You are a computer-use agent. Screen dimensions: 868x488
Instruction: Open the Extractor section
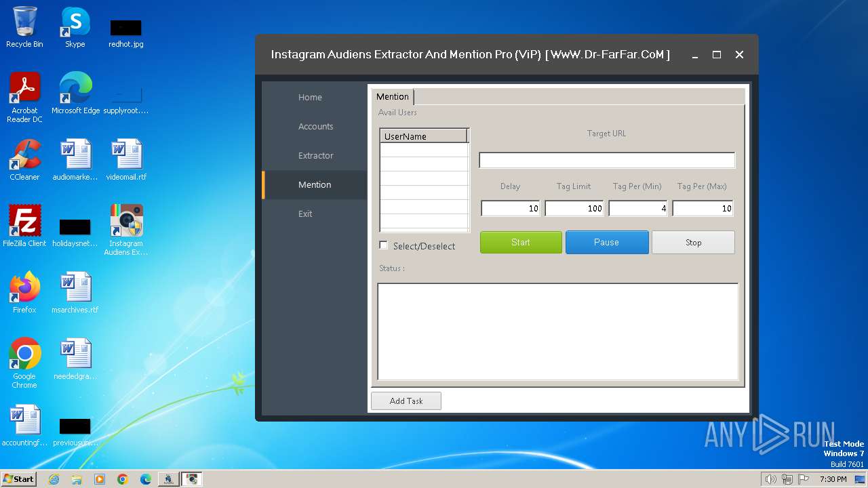click(315, 155)
